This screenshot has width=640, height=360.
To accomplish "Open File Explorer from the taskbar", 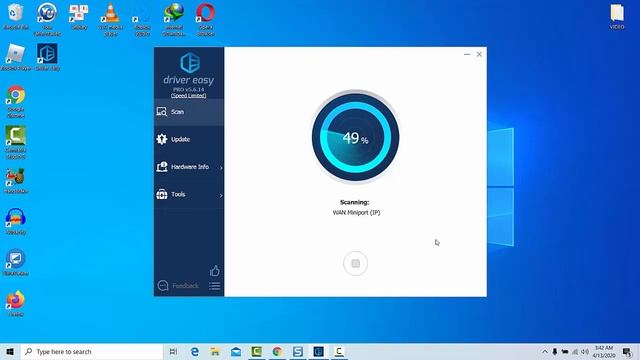I will pos(215,351).
